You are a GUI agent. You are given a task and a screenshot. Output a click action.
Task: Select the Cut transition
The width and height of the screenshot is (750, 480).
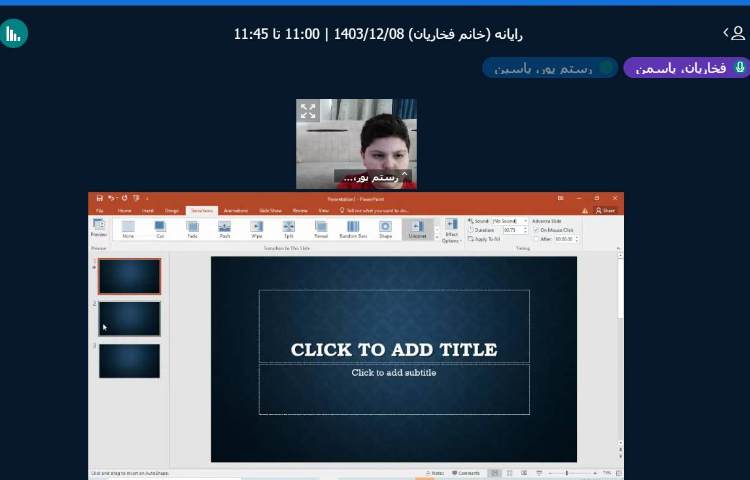[x=160, y=229]
